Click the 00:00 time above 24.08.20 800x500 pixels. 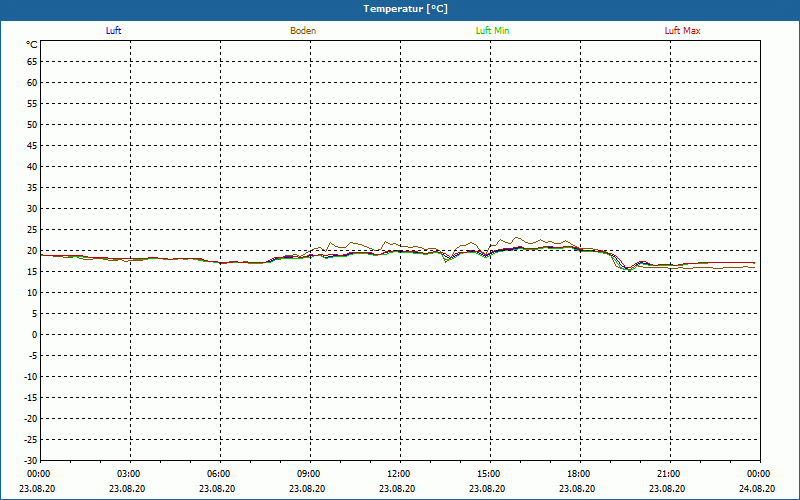click(x=759, y=474)
